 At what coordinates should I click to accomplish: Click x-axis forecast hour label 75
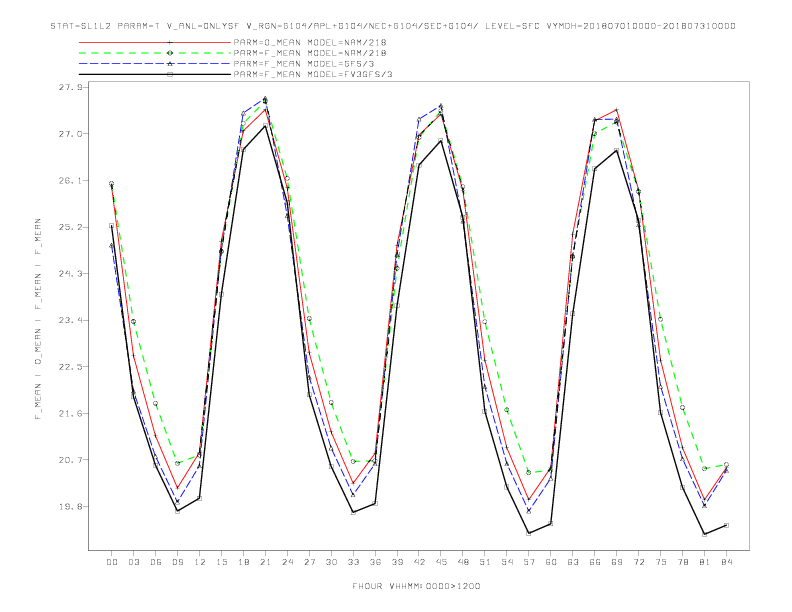point(661,562)
